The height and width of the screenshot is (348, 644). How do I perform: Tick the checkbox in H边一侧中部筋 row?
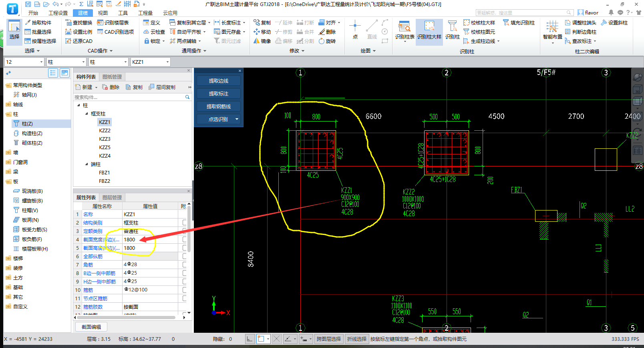185,281
